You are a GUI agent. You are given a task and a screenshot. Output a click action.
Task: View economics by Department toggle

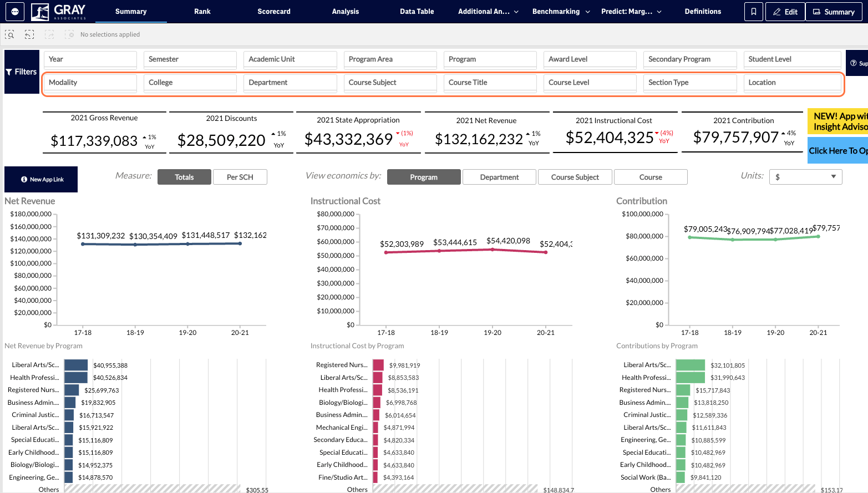point(499,177)
